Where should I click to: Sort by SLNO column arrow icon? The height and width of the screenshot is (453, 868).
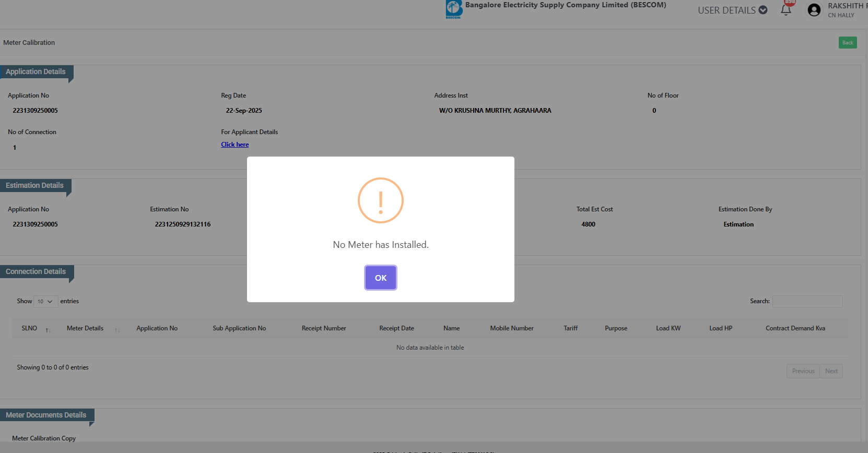[x=48, y=329]
